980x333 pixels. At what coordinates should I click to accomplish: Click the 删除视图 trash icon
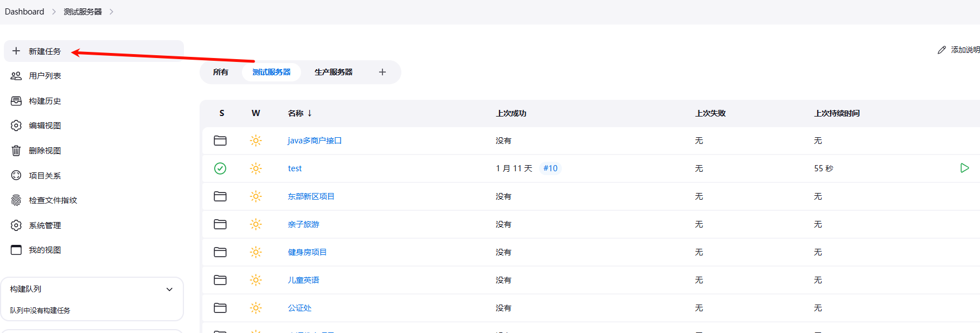pyautogui.click(x=16, y=151)
